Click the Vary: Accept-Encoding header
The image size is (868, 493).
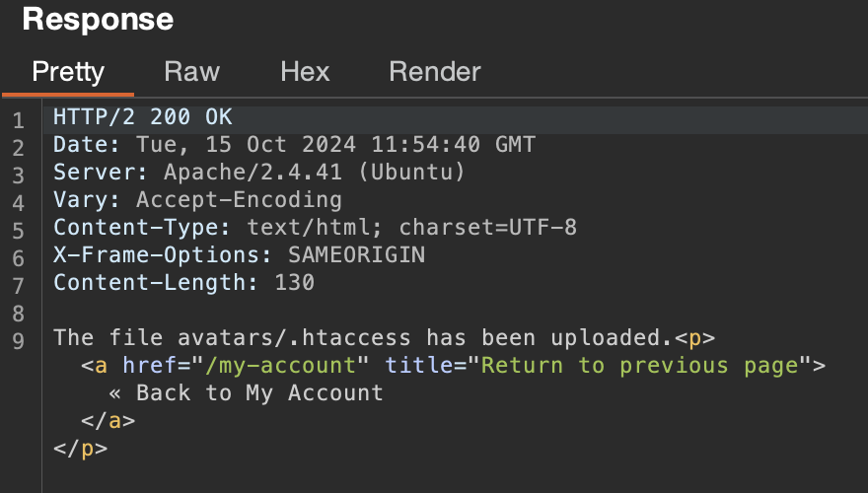pyautogui.click(x=197, y=200)
